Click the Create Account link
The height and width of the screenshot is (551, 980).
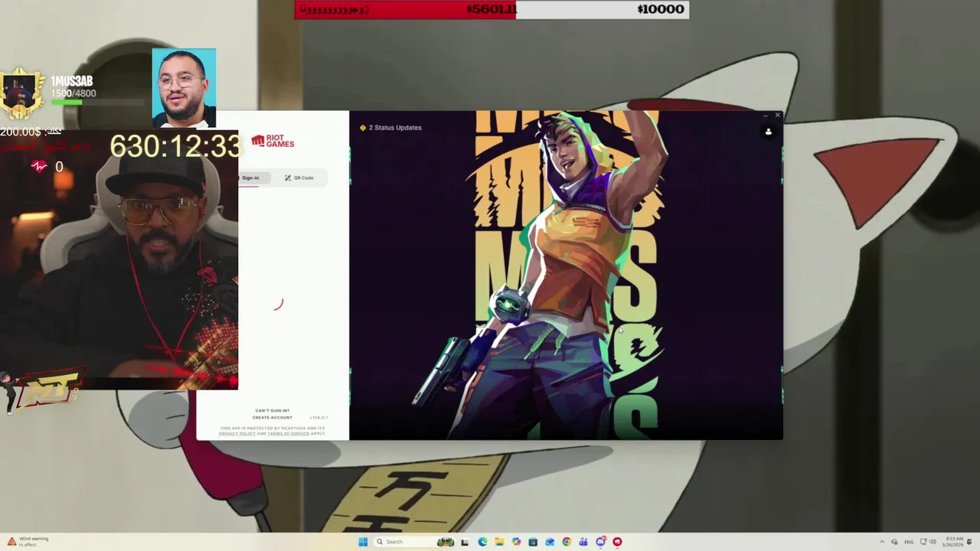[x=273, y=418]
